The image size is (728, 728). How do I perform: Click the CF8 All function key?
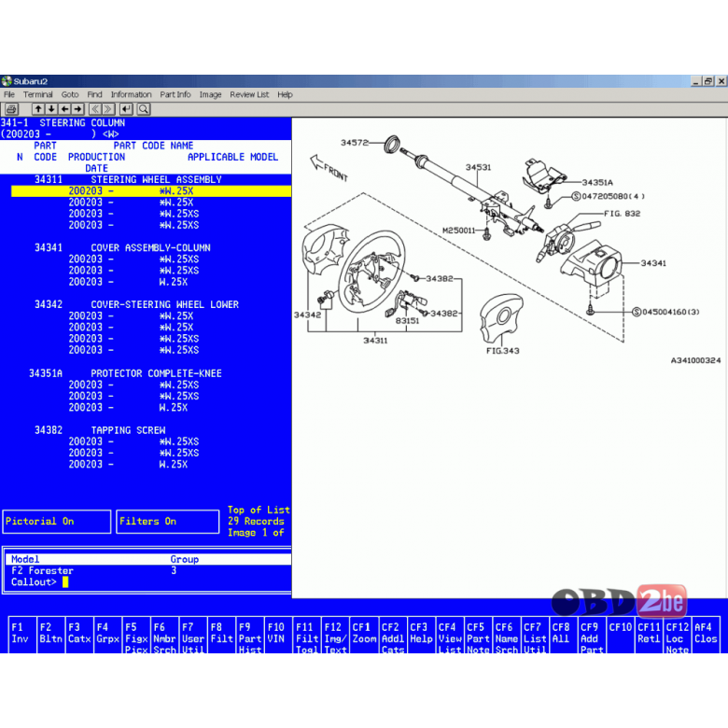(564, 635)
